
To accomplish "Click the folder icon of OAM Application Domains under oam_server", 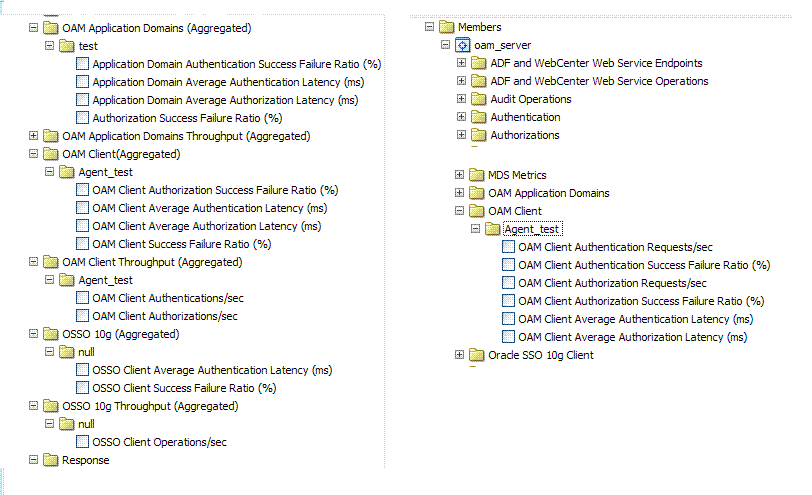I will point(476,193).
